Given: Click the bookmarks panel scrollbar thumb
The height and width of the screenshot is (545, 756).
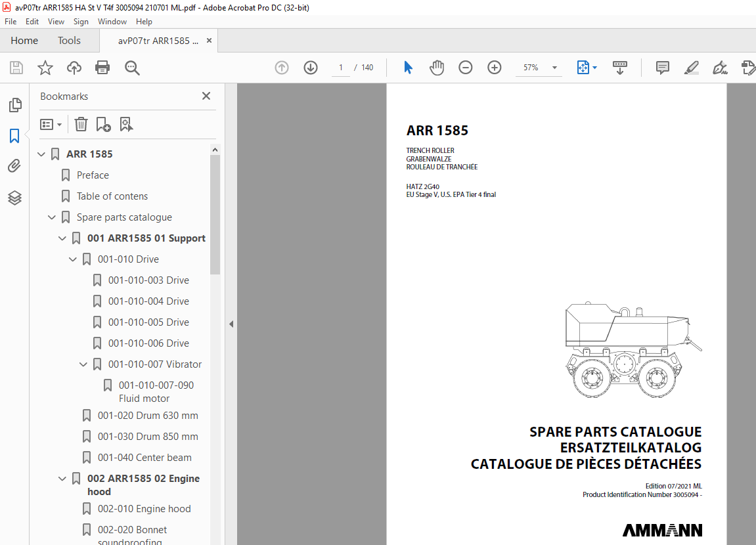Looking at the screenshot, I should [x=215, y=215].
